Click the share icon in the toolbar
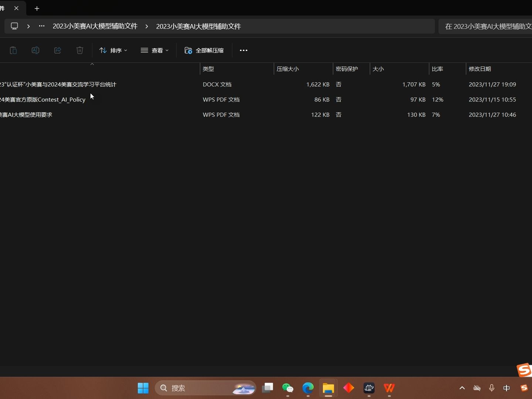This screenshot has height=399, width=532. pyautogui.click(x=58, y=50)
